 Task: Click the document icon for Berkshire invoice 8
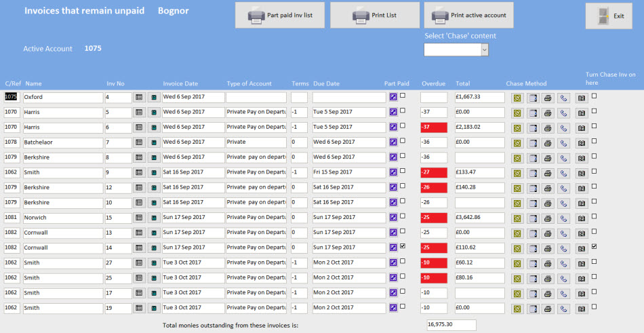[533, 157]
